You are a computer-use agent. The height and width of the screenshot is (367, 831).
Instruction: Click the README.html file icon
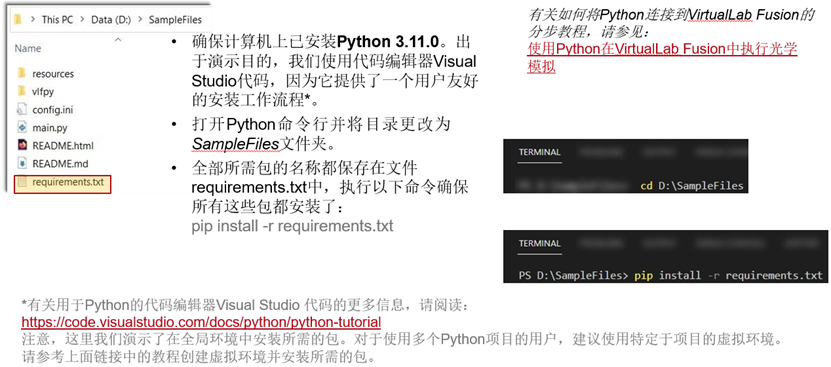point(21,145)
